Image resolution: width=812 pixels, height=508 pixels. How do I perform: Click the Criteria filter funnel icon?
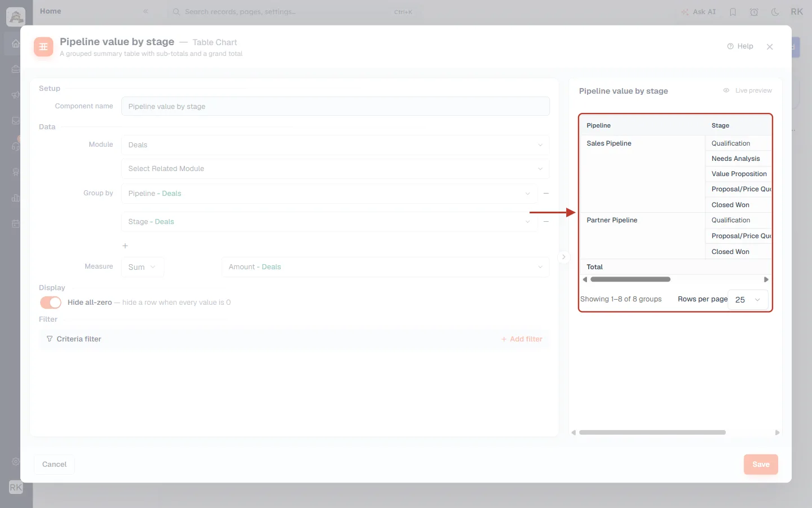click(x=50, y=339)
